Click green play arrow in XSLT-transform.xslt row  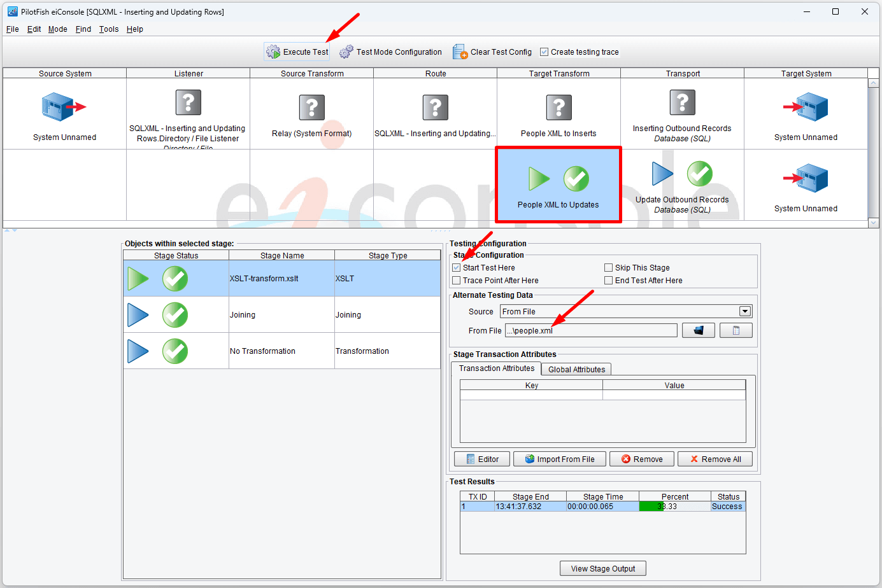[138, 279]
